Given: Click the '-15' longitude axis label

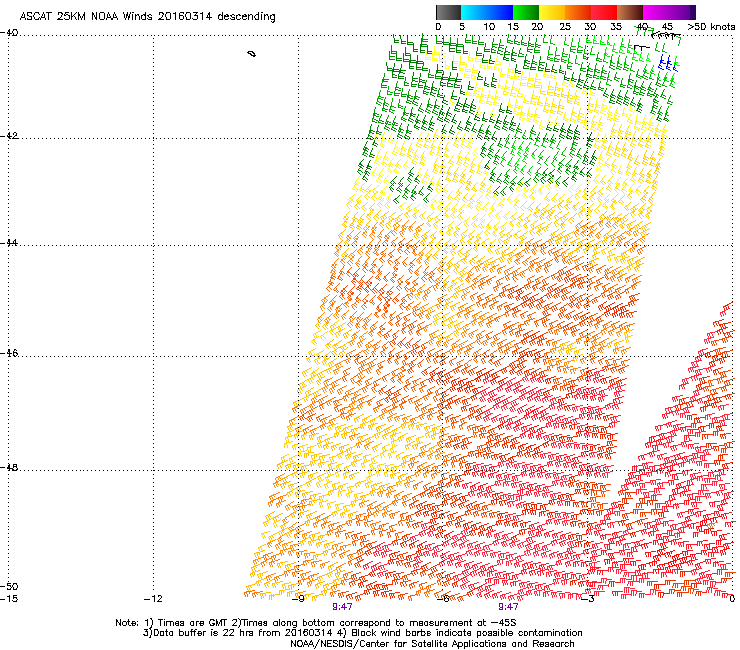Looking at the screenshot, I should (9, 599).
